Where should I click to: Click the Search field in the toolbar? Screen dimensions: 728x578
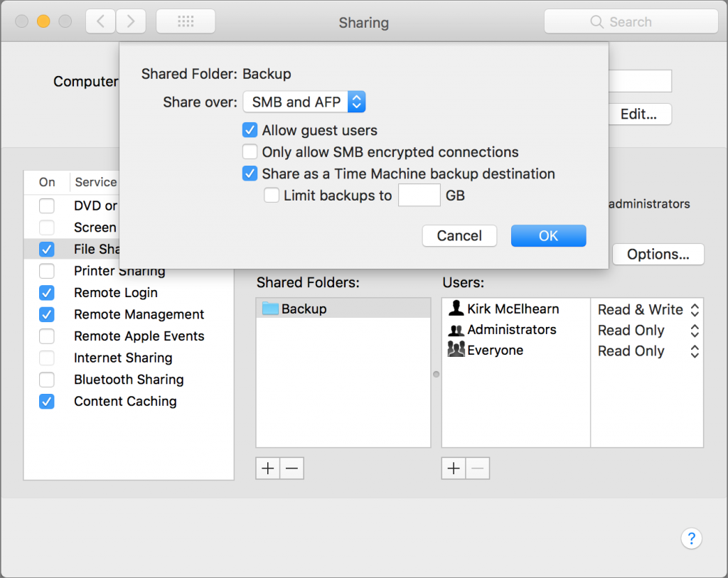pos(630,21)
